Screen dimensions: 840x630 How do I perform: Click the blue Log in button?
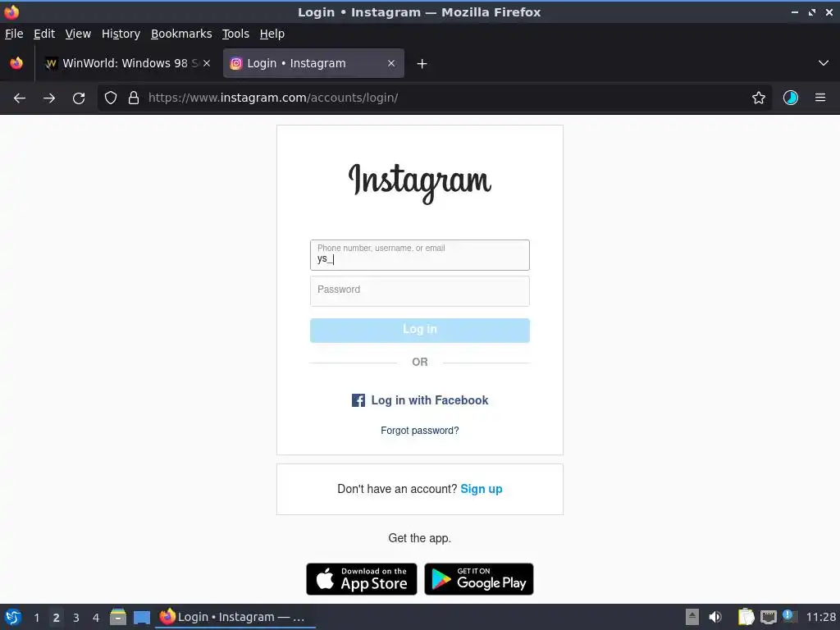[x=420, y=331]
